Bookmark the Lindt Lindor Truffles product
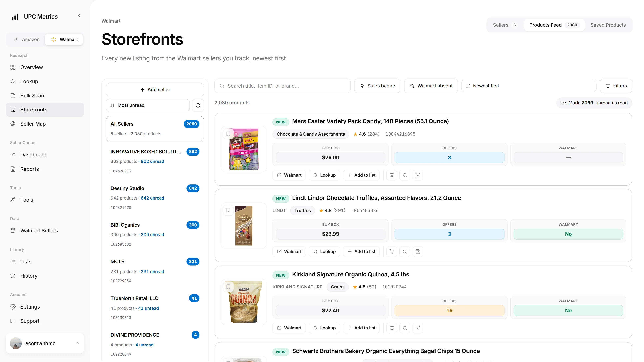The image size is (644, 362). point(228,210)
